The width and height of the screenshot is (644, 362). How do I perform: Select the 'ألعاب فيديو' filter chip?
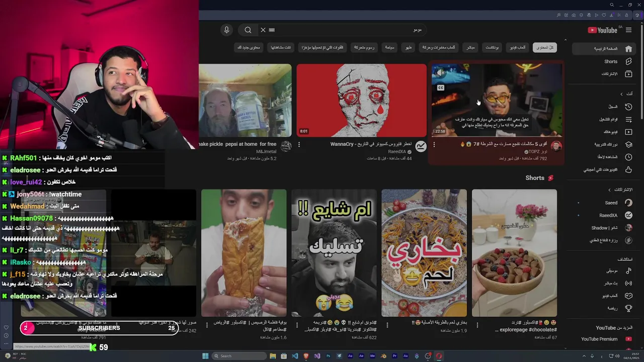pos(517,47)
